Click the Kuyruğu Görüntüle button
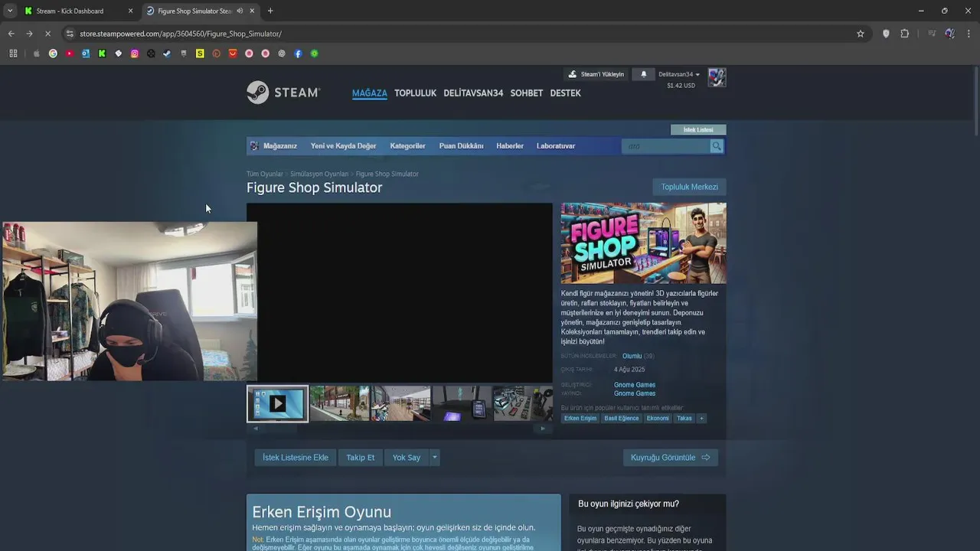Image resolution: width=980 pixels, height=551 pixels. (x=670, y=458)
